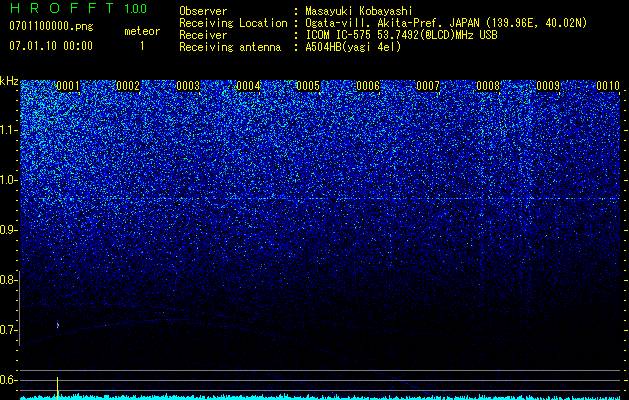
Task: Click time marker 0006
Action: [368, 86]
